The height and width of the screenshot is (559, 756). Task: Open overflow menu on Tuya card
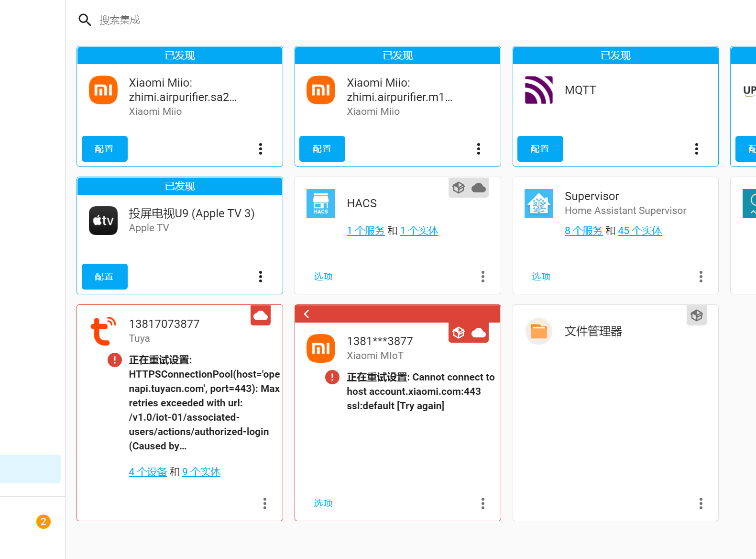tap(265, 503)
